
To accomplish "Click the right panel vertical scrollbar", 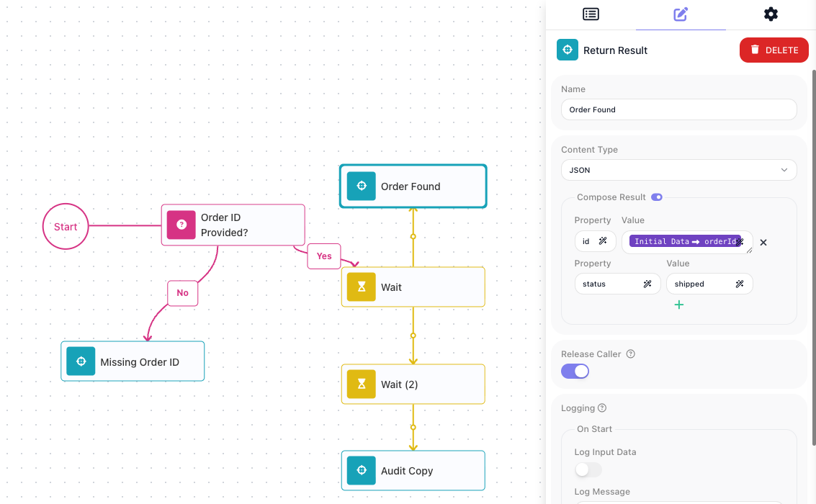I will [x=814, y=258].
